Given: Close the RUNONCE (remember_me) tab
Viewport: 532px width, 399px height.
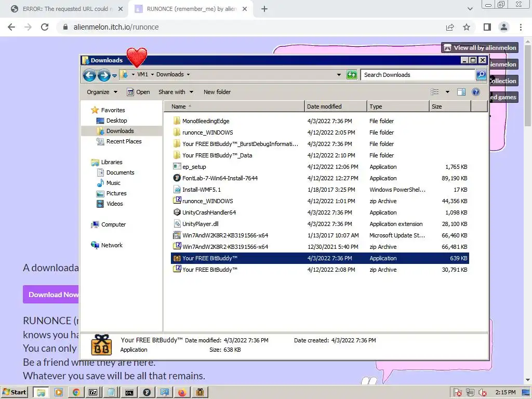Looking at the screenshot, I should tap(245, 9).
